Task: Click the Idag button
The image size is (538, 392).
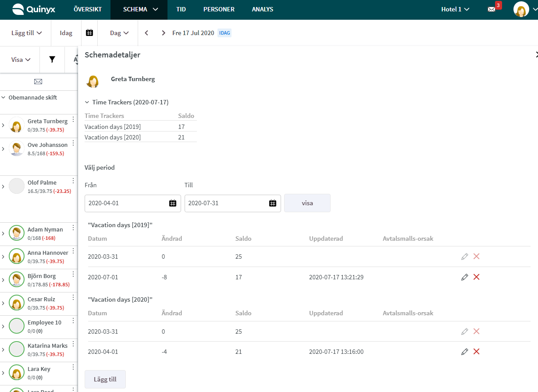Action: 66,33
